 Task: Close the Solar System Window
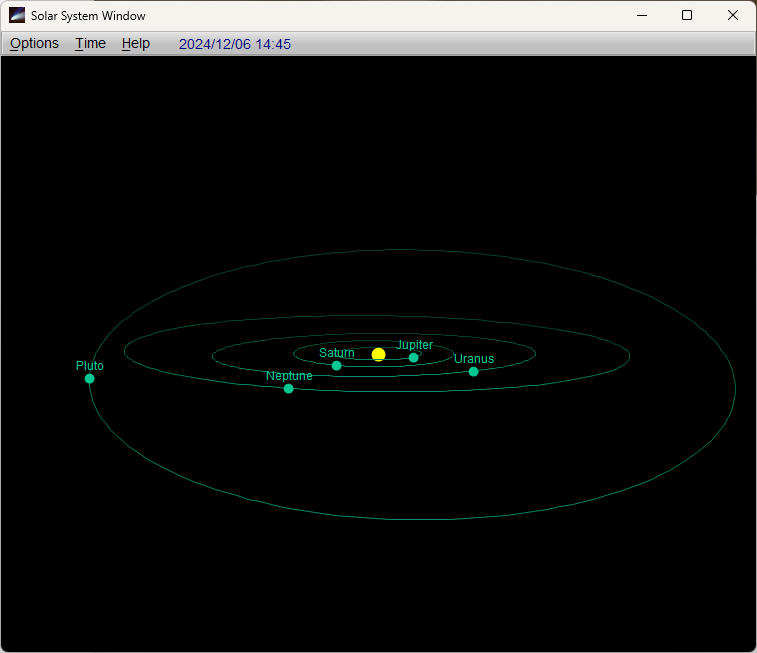point(733,15)
